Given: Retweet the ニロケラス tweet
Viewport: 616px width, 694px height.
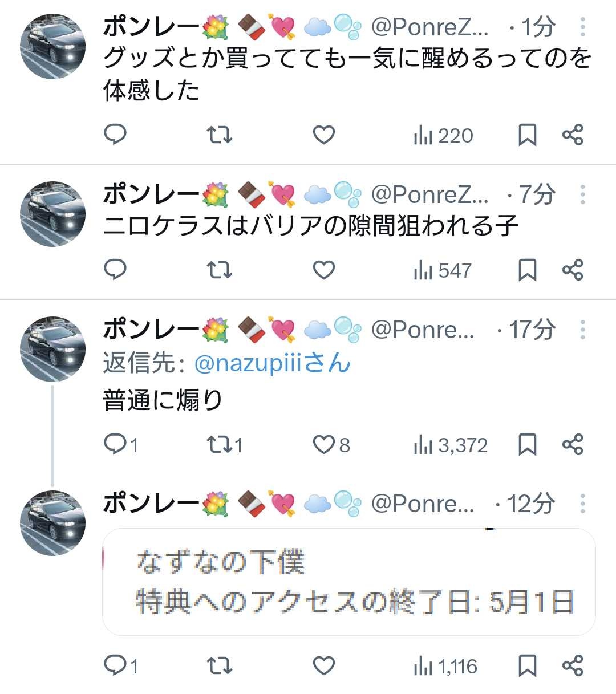Looking at the screenshot, I should (x=219, y=270).
